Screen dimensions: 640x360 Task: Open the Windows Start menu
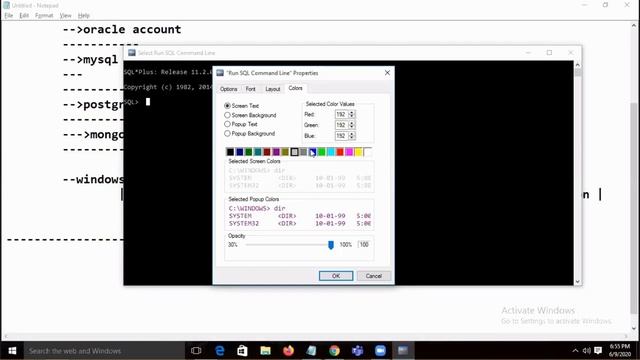[12, 351]
